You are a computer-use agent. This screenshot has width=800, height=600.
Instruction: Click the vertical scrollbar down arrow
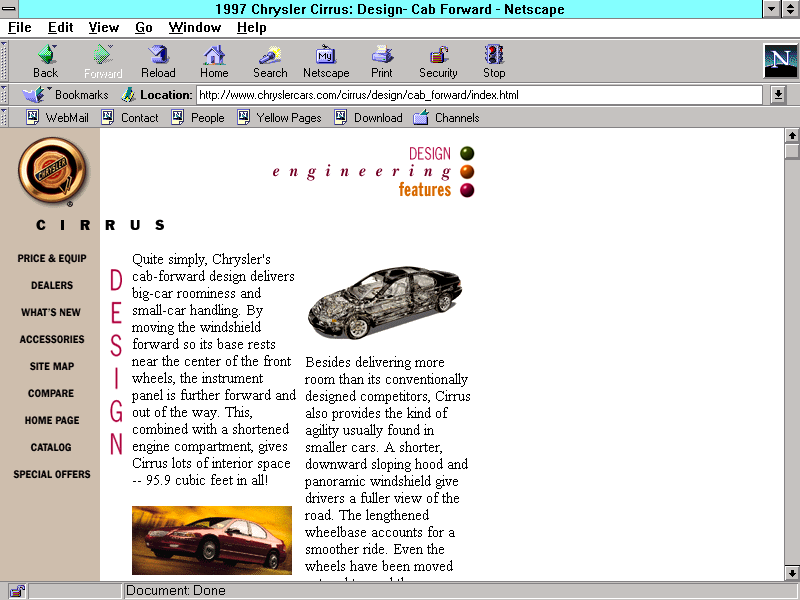pyautogui.click(x=792, y=573)
